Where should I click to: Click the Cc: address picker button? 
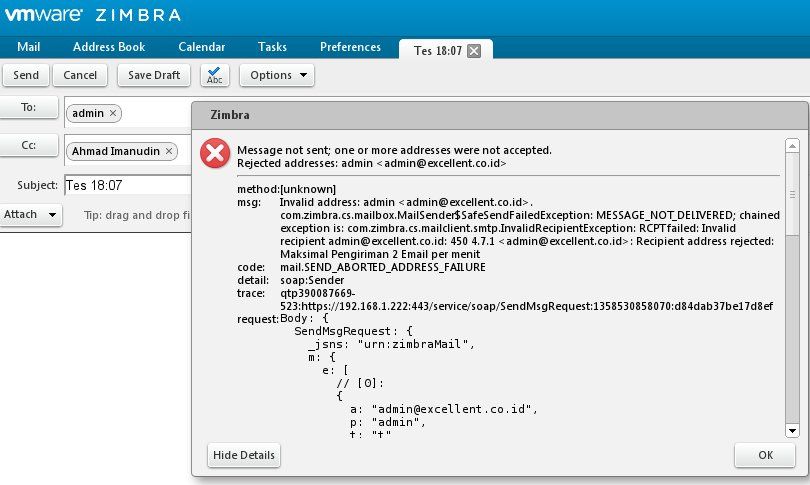[x=28, y=145]
